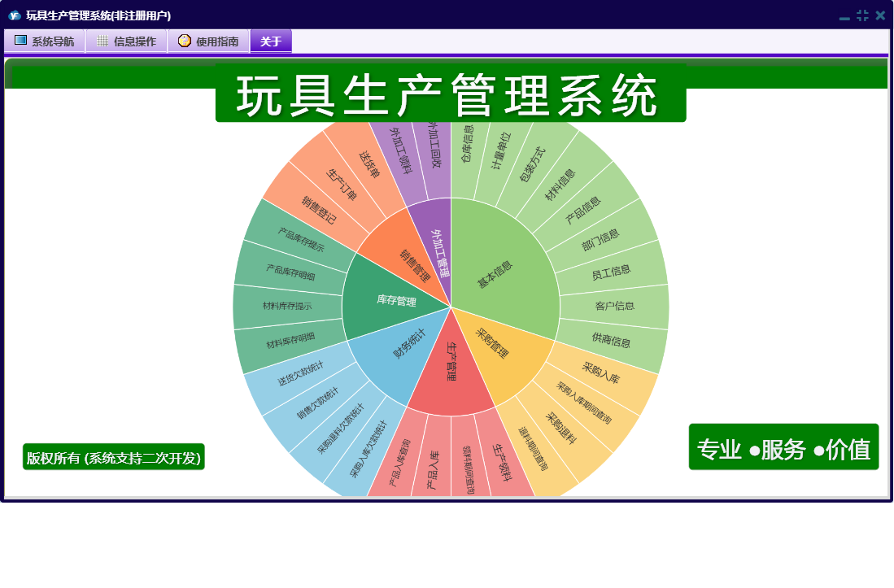This screenshot has width=894, height=588.
Task: Open 送货单 outer segment
Action: coord(369,164)
